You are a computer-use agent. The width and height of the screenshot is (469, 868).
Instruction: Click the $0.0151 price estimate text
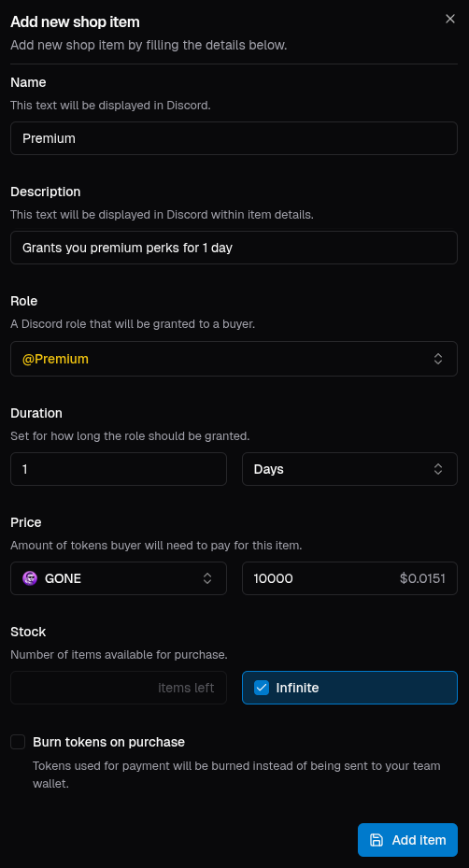422,578
